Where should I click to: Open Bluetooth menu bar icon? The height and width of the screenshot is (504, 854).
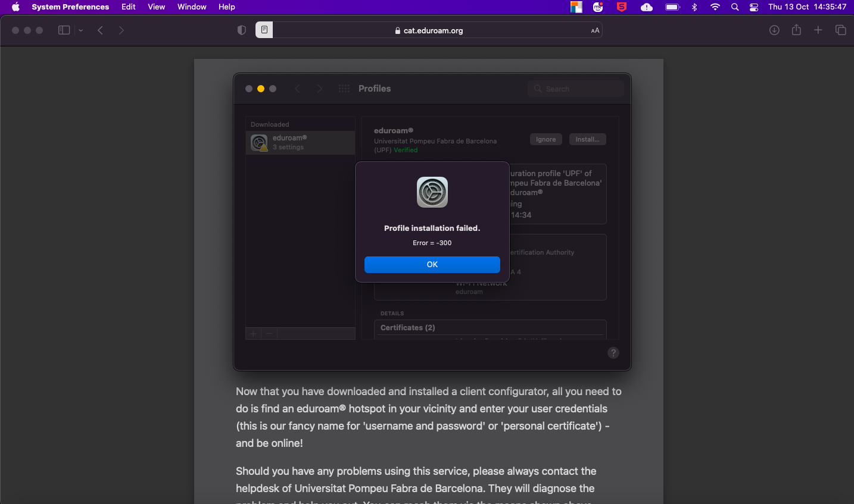click(694, 7)
